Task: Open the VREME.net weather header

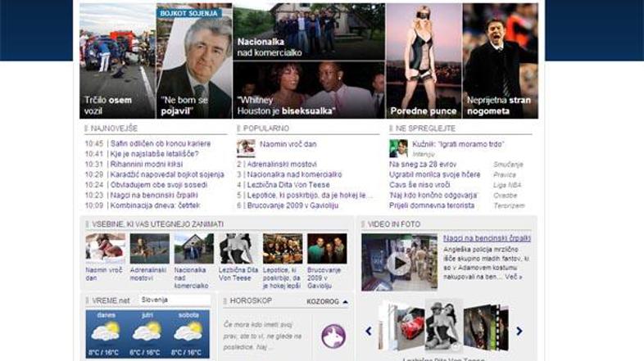Action: click(111, 300)
